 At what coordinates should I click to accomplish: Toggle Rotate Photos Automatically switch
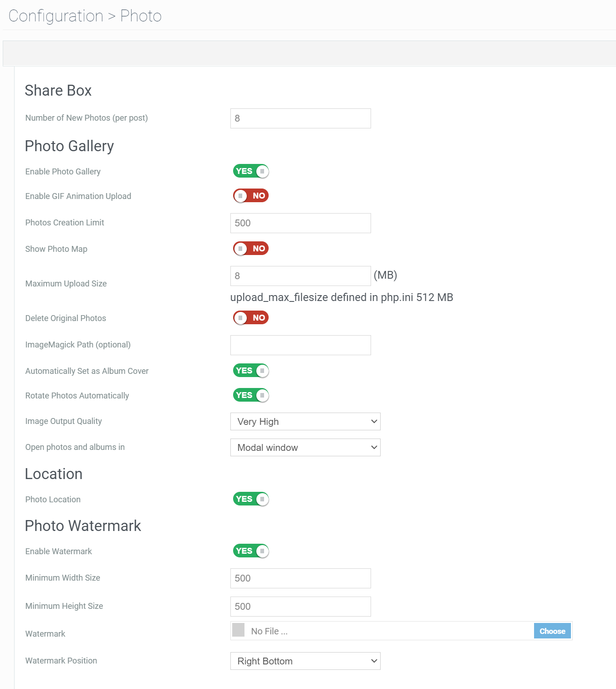tap(251, 395)
